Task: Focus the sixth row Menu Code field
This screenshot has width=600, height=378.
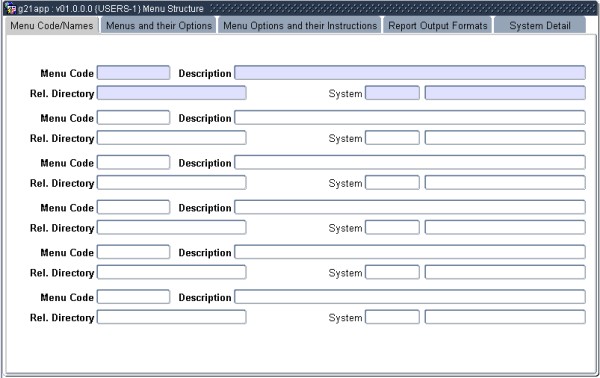Action: pyautogui.click(x=134, y=297)
